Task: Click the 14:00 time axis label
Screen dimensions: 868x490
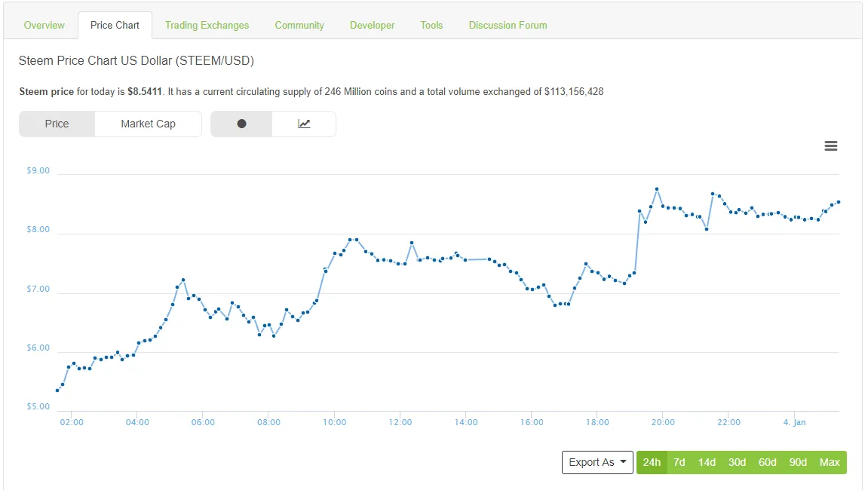Action: [466, 422]
